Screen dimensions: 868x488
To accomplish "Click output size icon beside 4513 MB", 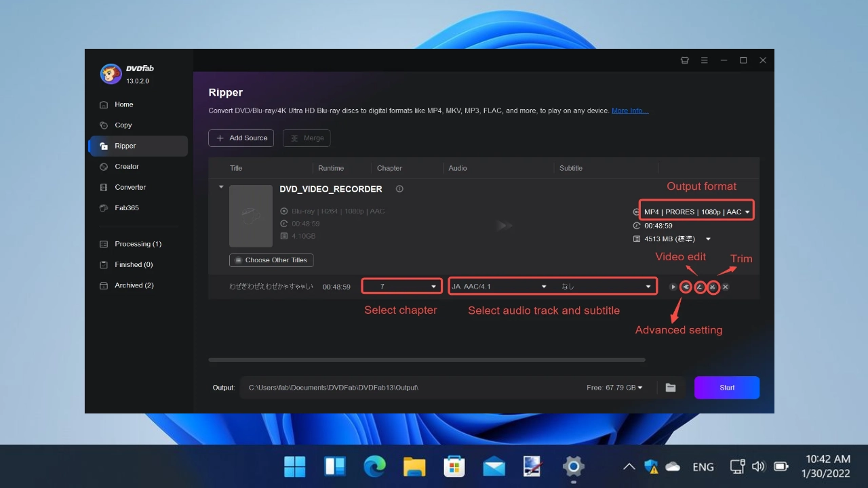I will pyautogui.click(x=637, y=239).
